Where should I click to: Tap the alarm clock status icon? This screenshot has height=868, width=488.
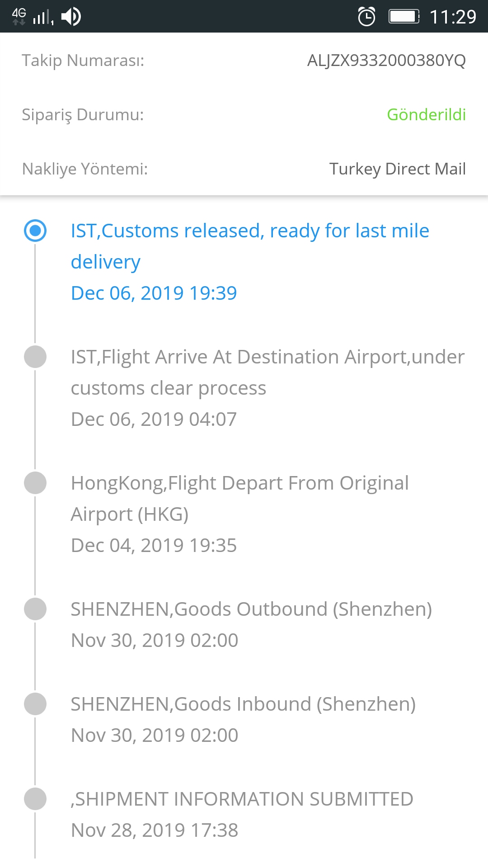point(366,17)
